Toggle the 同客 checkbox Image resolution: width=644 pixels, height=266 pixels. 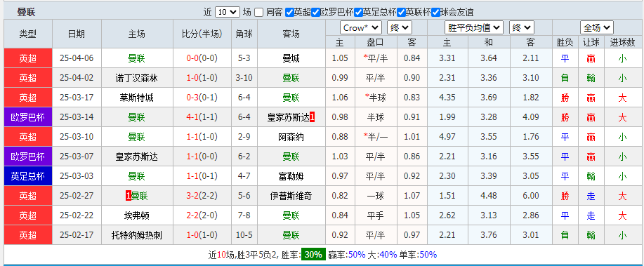tap(258, 13)
